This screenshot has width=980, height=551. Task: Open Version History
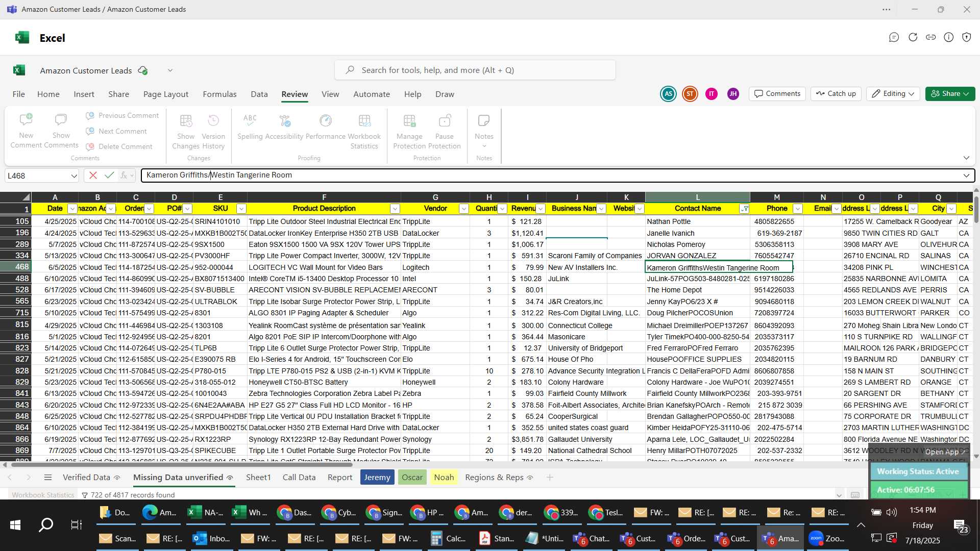pyautogui.click(x=213, y=131)
